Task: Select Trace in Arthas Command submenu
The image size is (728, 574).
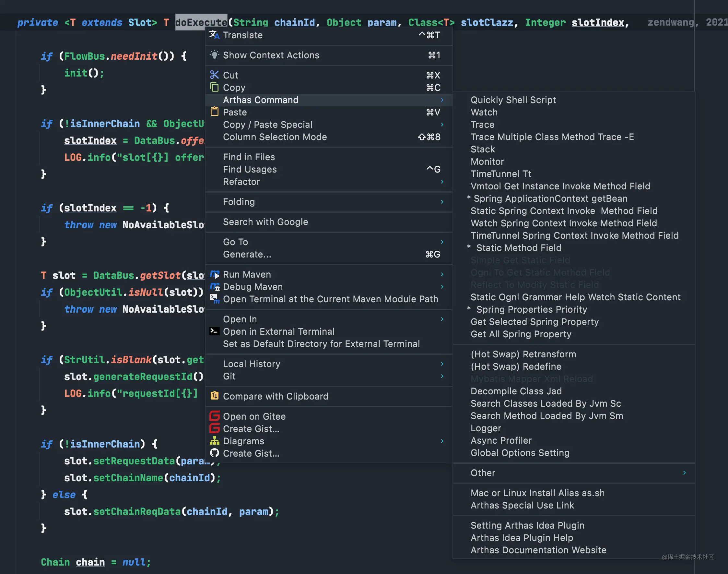Action: [482, 125]
